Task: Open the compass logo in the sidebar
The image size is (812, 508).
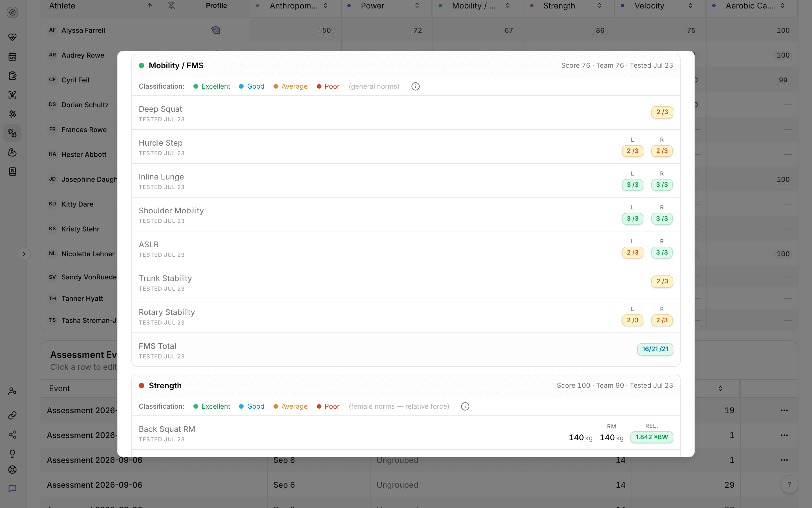Action: [x=12, y=12]
